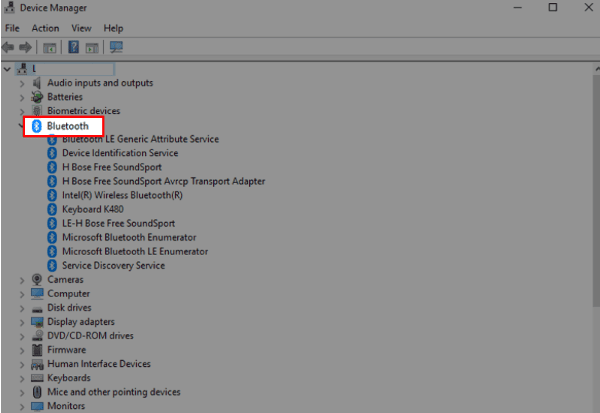The width and height of the screenshot is (600, 413).
Task: Click the Mice and other pointing devices icon
Action: 37,392
